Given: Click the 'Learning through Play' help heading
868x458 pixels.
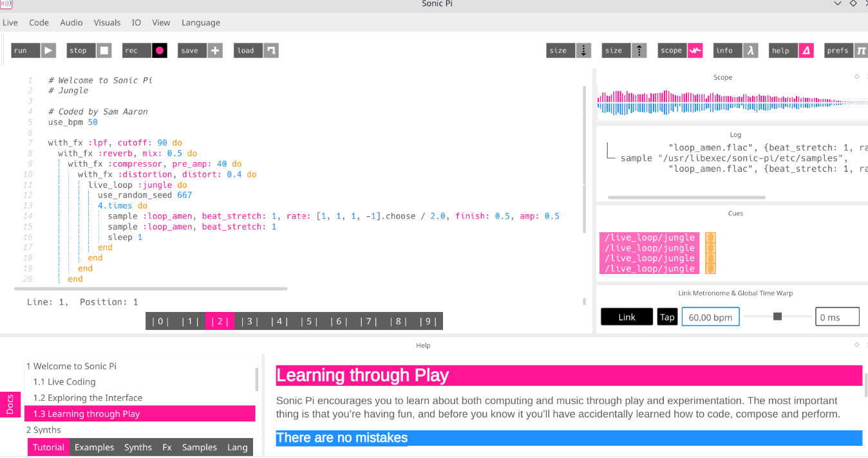Looking at the screenshot, I should click(363, 376).
